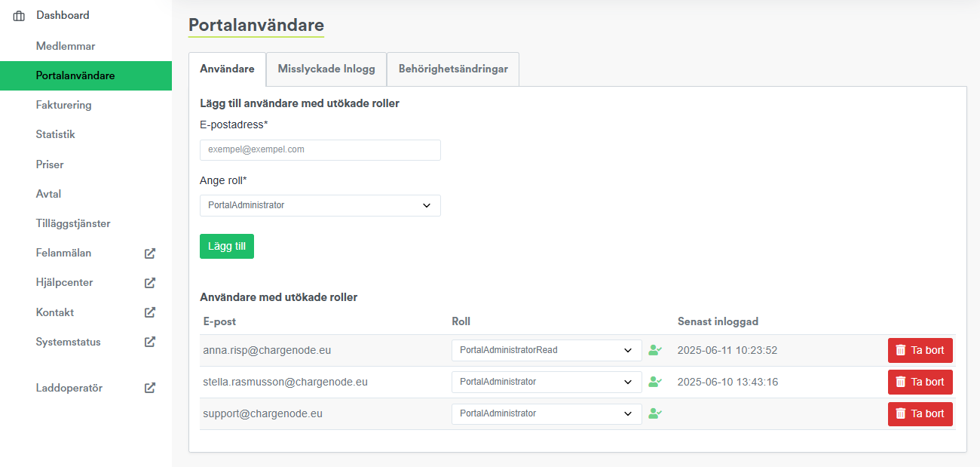Expand role dropdown for anna.risp@chargenode.eu
This screenshot has height=467, width=980.
(546, 350)
